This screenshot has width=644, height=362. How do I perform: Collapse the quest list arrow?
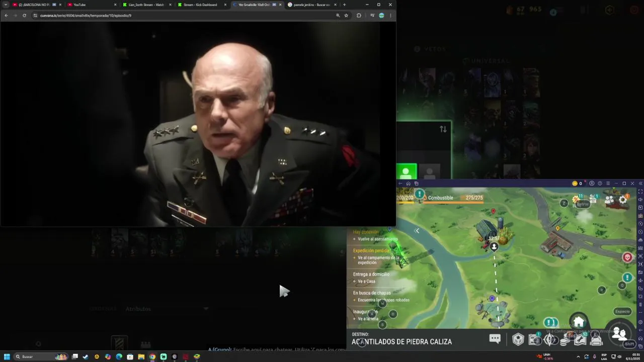click(417, 231)
